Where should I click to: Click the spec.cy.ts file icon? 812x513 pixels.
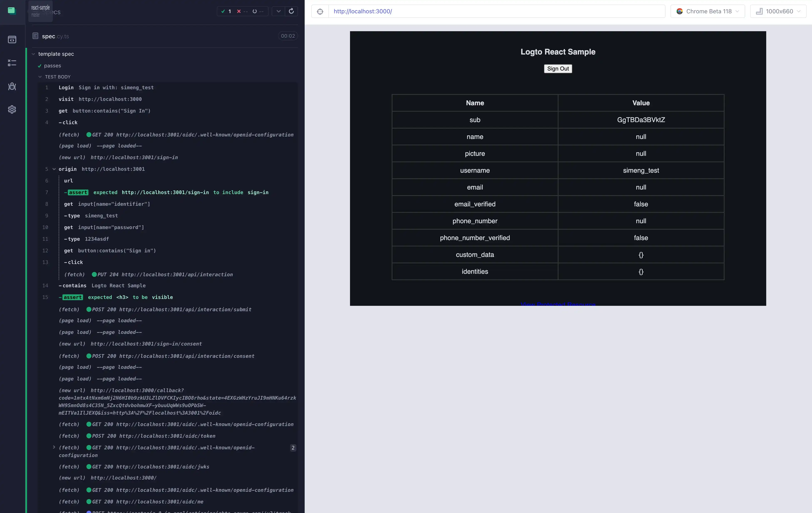coord(35,36)
